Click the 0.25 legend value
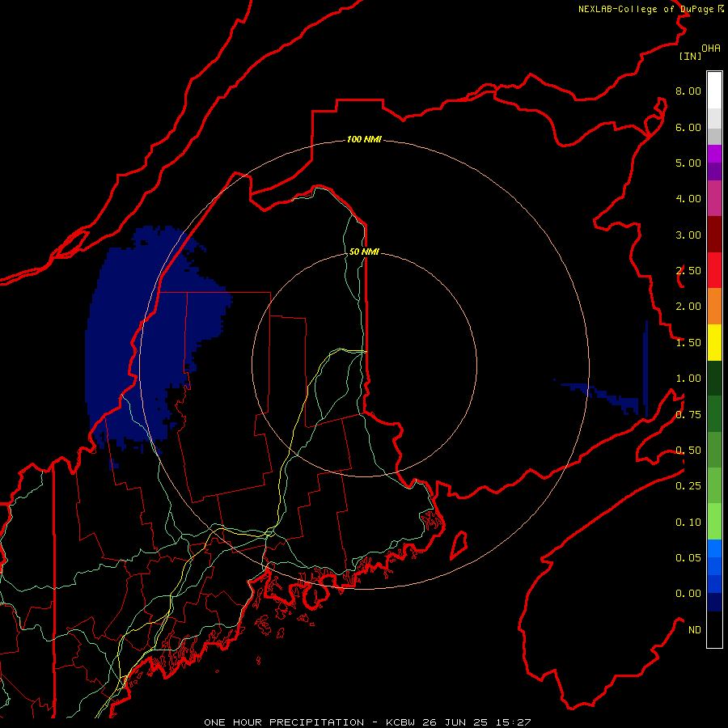Viewport: 728px width, 728px height. pyautogui.click(x=688, y=486)
